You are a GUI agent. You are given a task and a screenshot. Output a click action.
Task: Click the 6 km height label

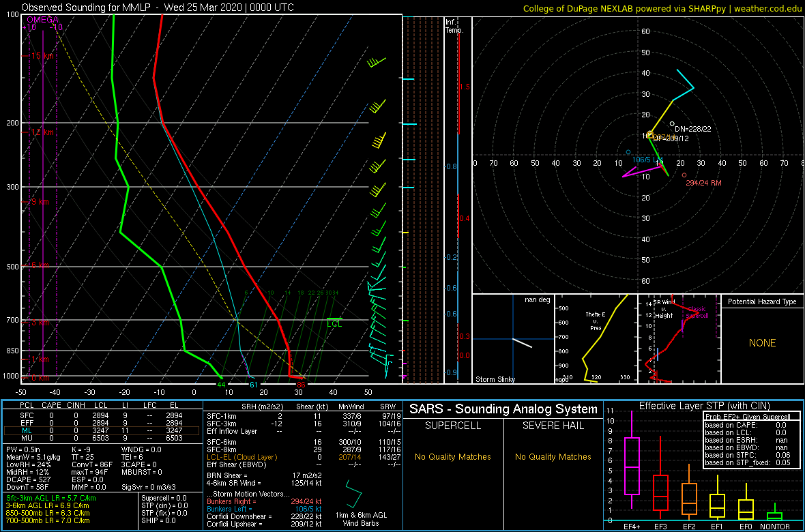pyautogui.click(x=36, y=265)
